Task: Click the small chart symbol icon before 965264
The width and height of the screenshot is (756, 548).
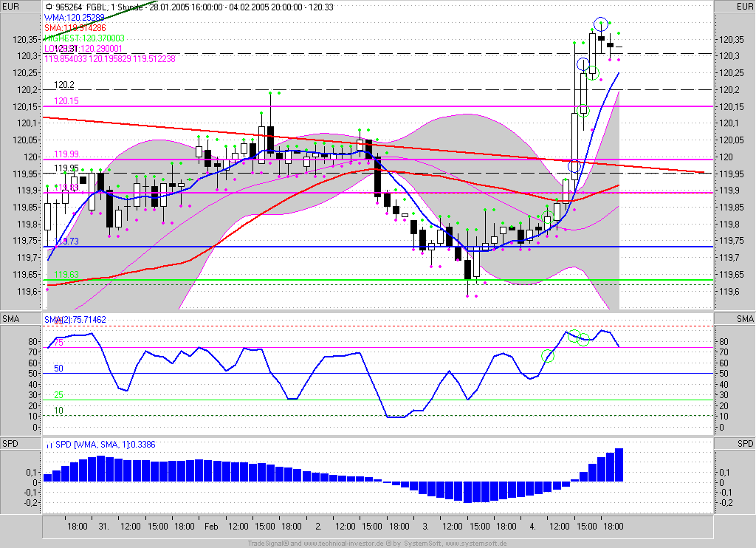Action: pos(49,7)
